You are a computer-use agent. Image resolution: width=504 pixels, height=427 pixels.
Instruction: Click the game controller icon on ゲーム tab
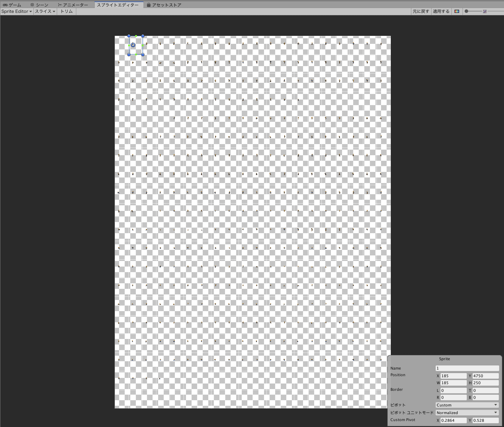(x=5, y=5)
